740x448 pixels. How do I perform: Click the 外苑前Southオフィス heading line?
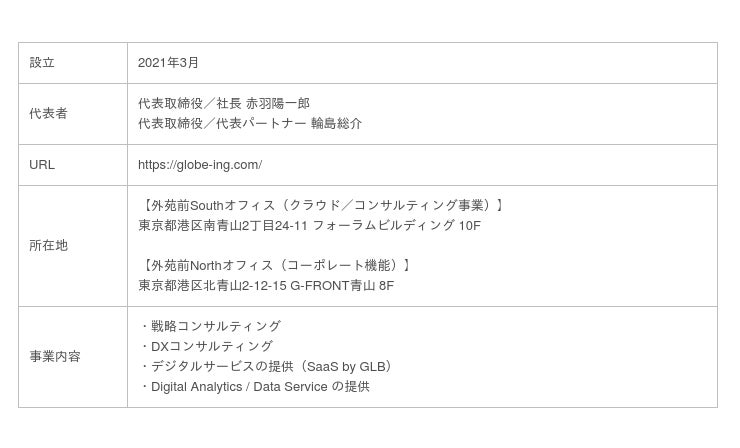tap(324, 206)
